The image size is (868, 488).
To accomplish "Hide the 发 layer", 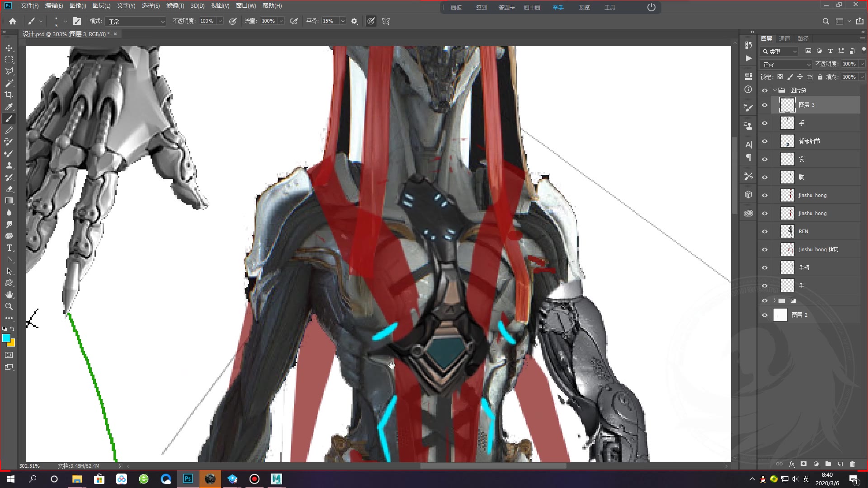I will pyautogui.click(x=764, y=159).
